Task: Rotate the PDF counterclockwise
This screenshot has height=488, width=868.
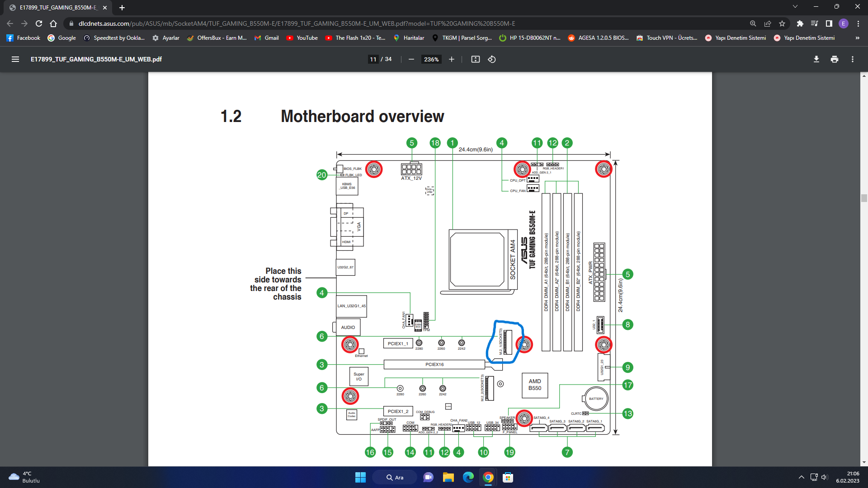Action: pos(492,59)
